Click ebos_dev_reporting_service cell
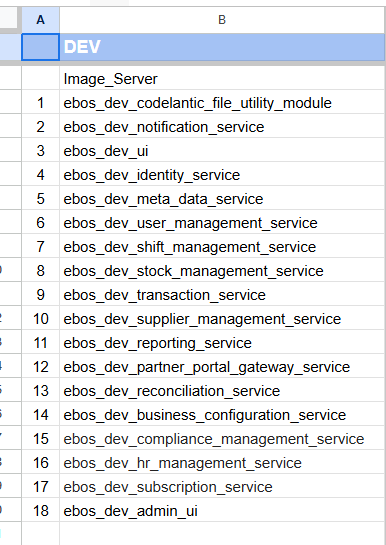 222,343
